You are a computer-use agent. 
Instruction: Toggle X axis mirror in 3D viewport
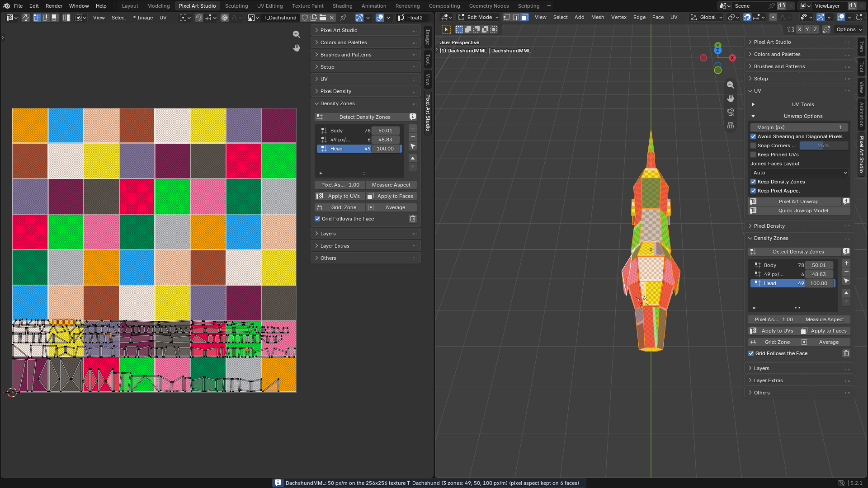[800, 29]
